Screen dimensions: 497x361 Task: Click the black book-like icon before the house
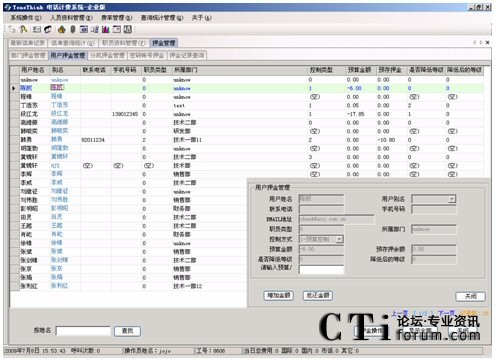(48, 29)
